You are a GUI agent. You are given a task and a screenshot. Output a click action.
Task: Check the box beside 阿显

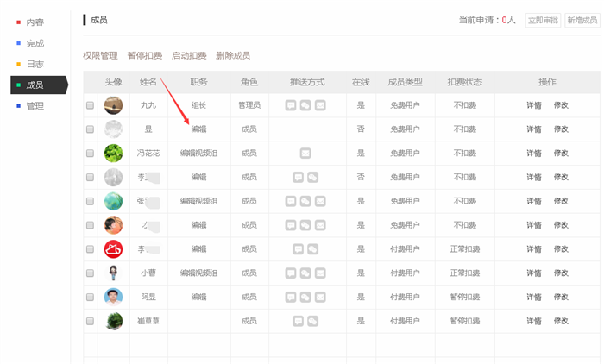[x=90, y=297]
